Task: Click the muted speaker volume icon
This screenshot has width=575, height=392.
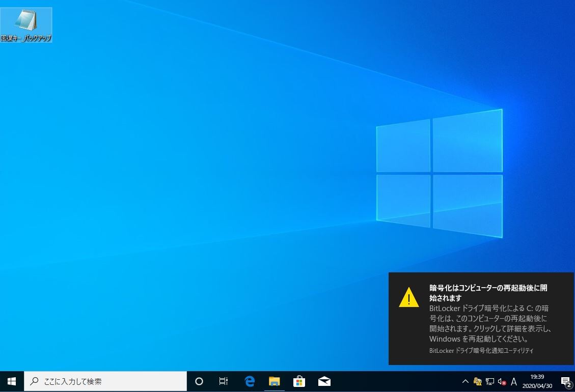Action: tap(502, 382)
